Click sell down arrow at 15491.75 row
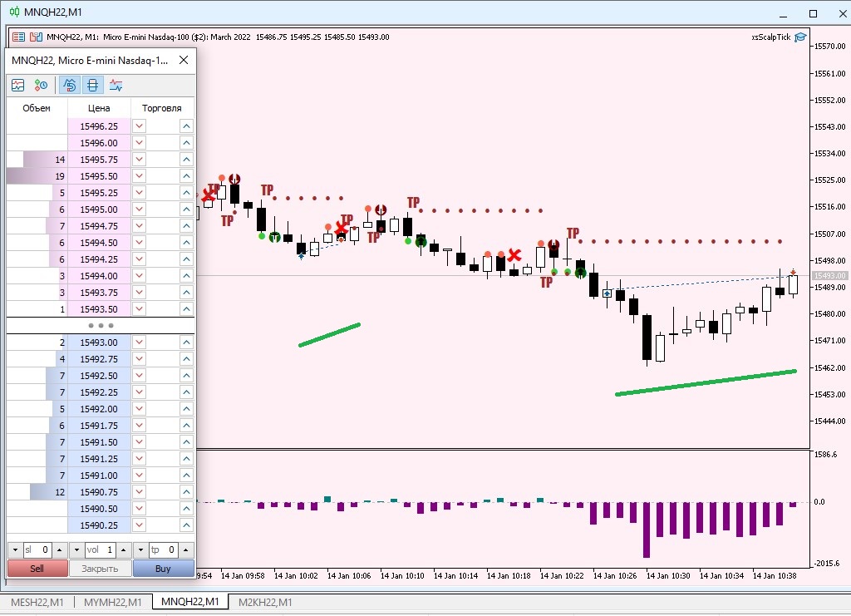 point(140,425)
